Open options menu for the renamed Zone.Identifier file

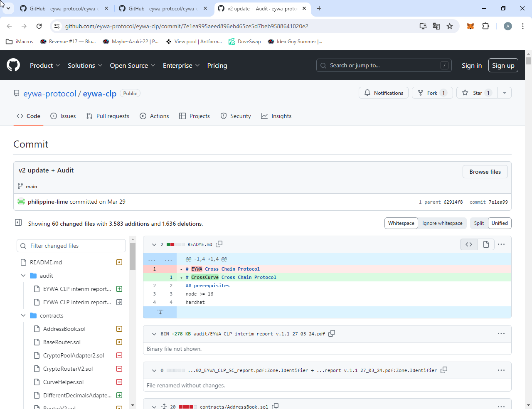[501, 370]
